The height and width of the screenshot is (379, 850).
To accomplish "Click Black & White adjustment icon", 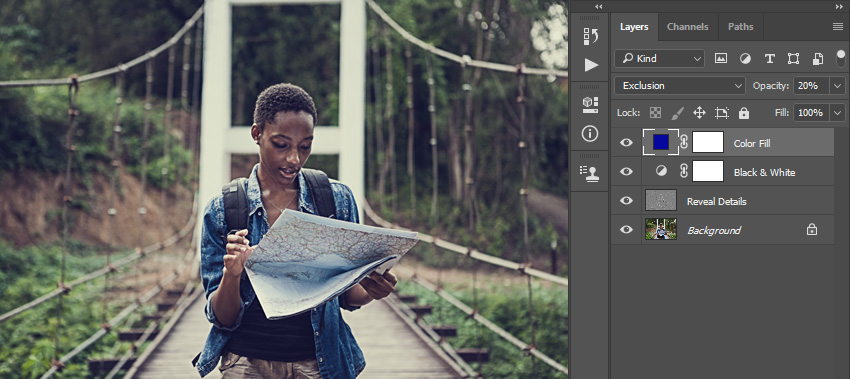I will coord(661,171).
